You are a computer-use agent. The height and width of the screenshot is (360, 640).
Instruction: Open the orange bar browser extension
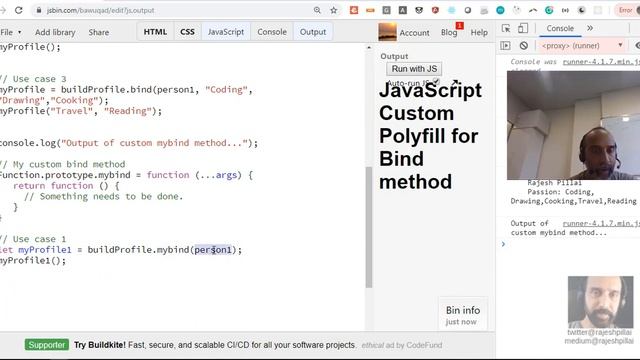click(x=370, y=10)
